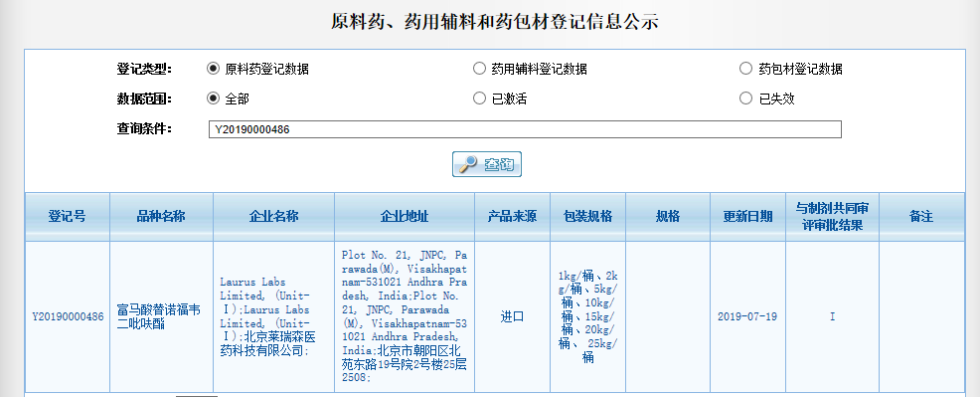This screenshot has width=980, height=397.
Task: Click the Laurus Labs Limited company cell
Action: (273, 317)
